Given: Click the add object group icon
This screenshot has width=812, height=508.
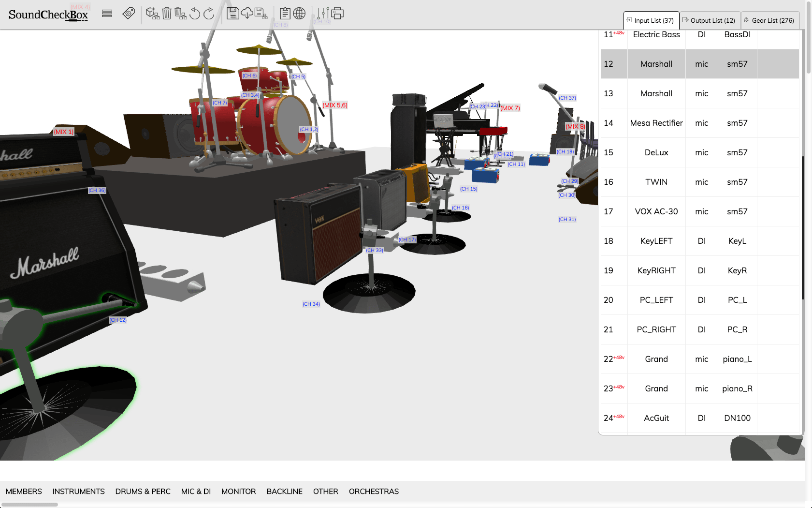Looking at the screenshot, I should [x=152, y=14].
